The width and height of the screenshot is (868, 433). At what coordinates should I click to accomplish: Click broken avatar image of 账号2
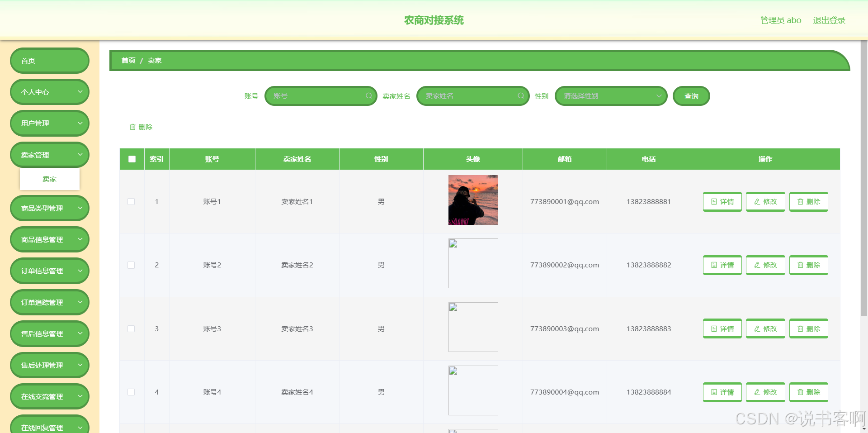tap(473, 263)
